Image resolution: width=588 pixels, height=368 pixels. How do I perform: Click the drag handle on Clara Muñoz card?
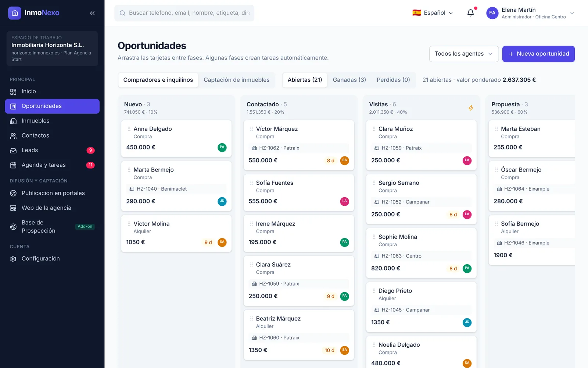point(374,129)
